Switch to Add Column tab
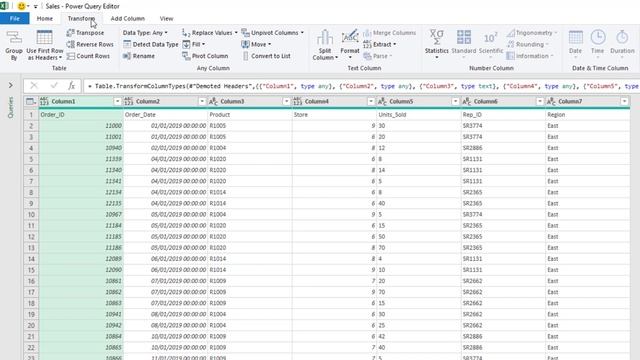640x360 pixels. 127,18
